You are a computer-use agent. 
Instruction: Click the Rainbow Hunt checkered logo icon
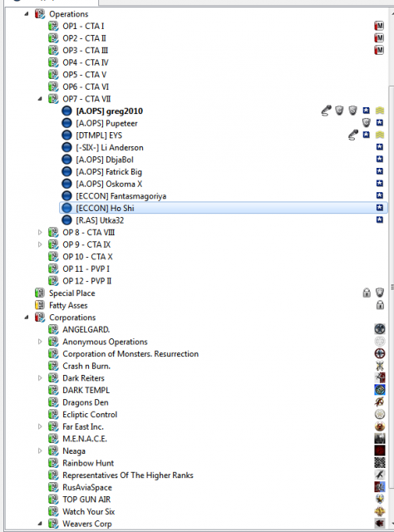[x=380, y=463]
